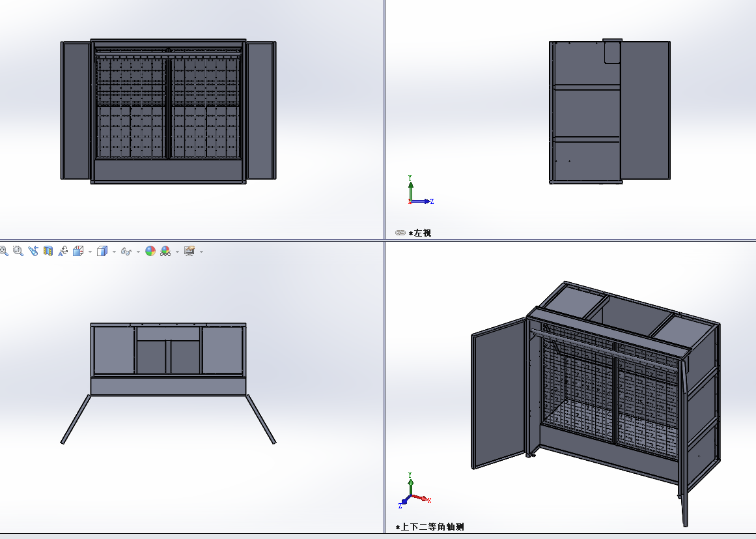756x539 pixels.
Task: Click the Previous View icon
Action: pyautogui.click(x=33, y=251)
